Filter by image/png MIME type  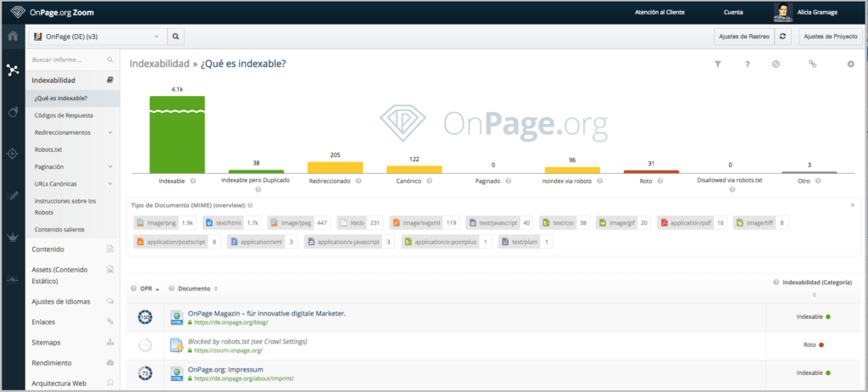click(165, 223)
